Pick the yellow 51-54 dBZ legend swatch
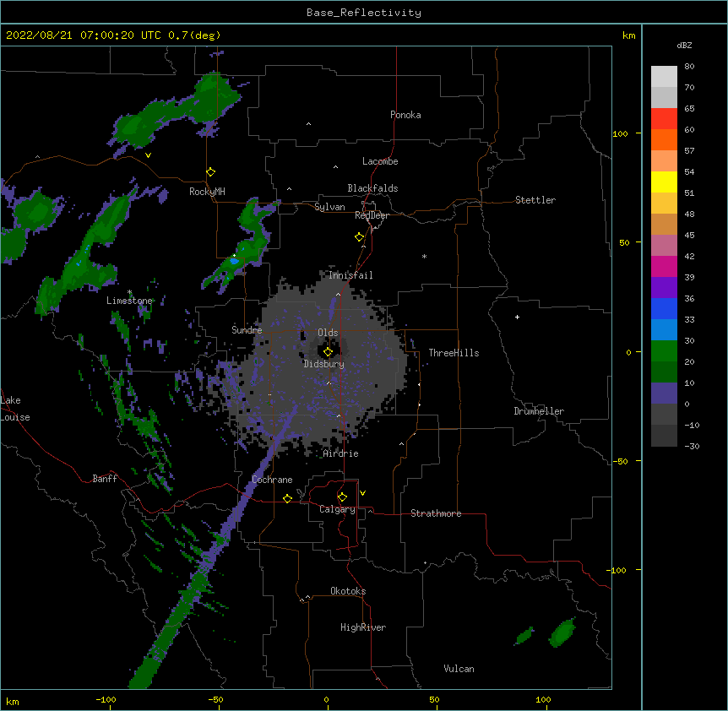Image resolution: width=728 pixels, height=711 pixels. click(664, 182)
